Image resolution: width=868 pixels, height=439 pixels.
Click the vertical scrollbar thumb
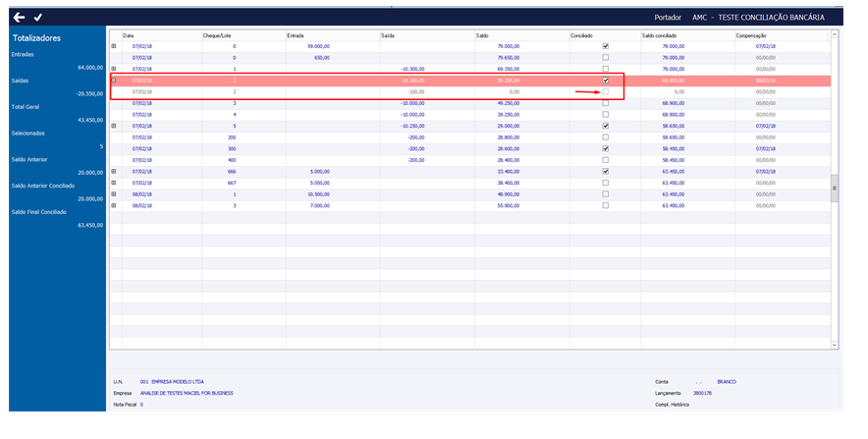835,189
